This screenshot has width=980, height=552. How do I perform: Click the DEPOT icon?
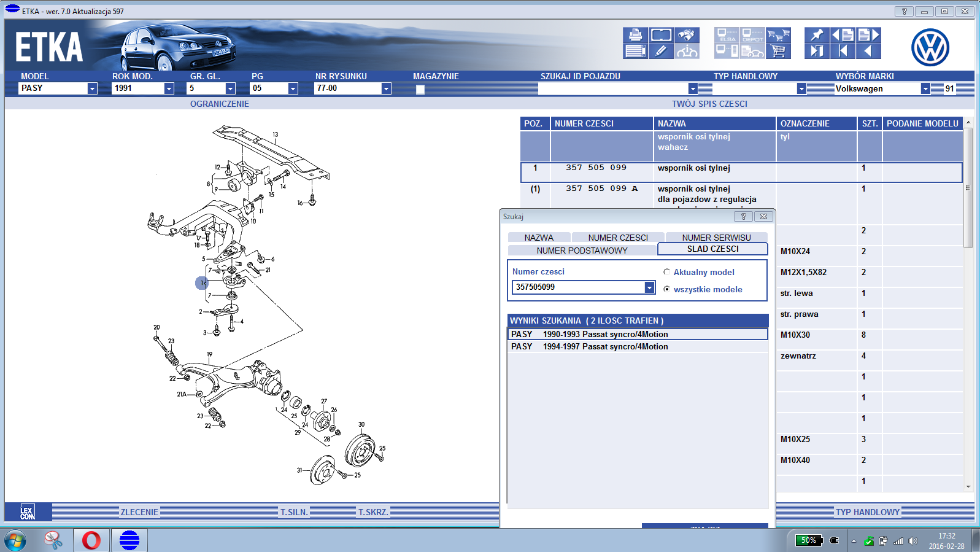click(752, 35)
